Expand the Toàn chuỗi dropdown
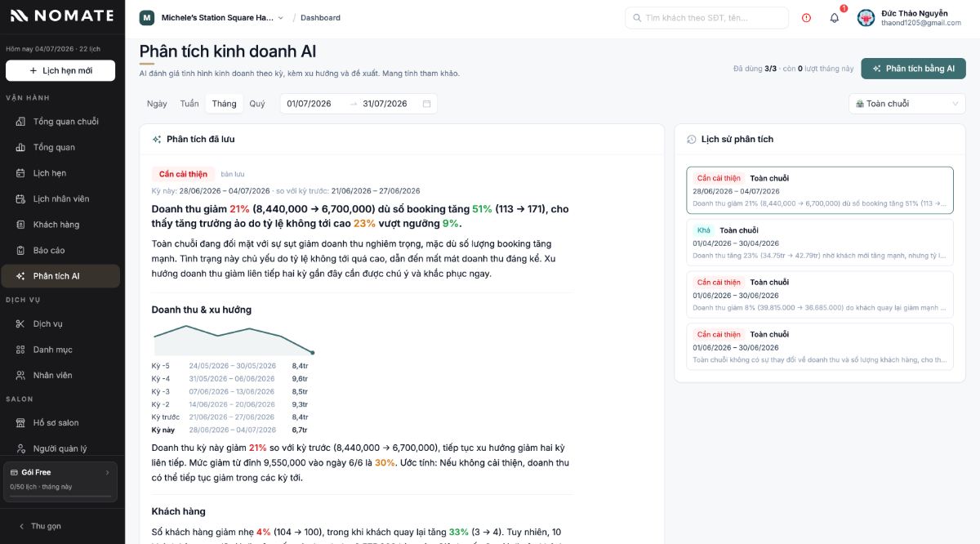The image size is (980, 544). (x=906, y=104)
